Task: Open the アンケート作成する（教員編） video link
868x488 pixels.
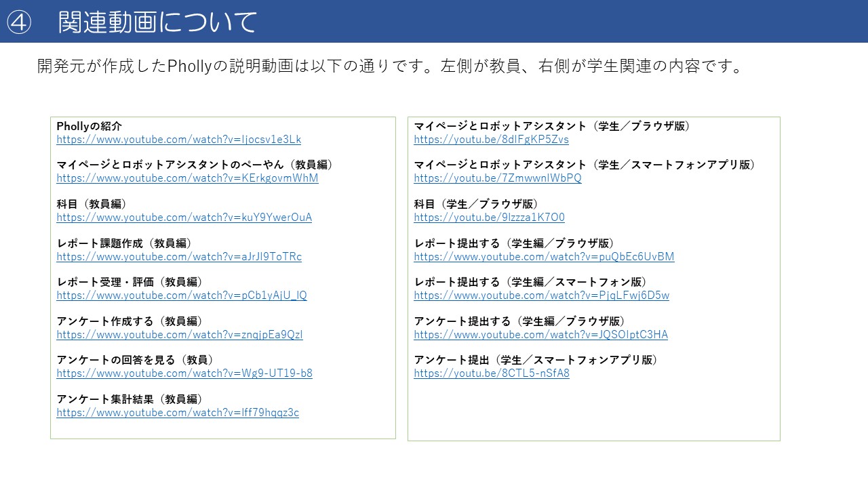Action: (180, 335)
